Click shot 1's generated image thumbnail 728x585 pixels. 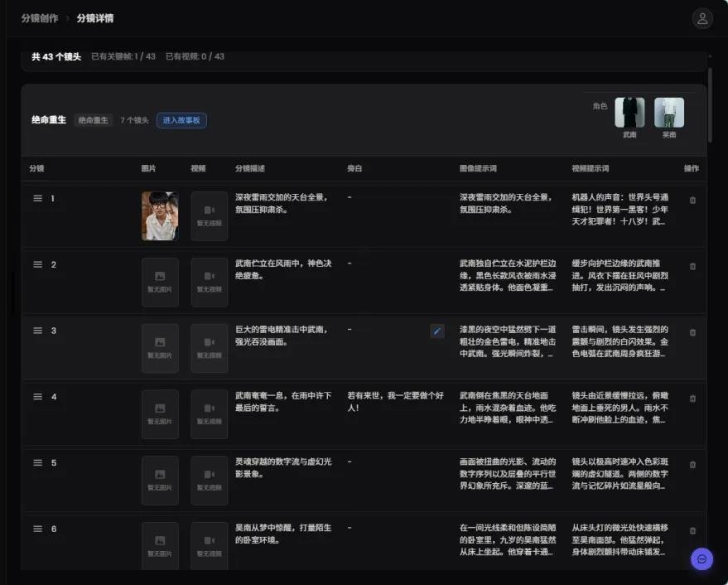(160, 215)
